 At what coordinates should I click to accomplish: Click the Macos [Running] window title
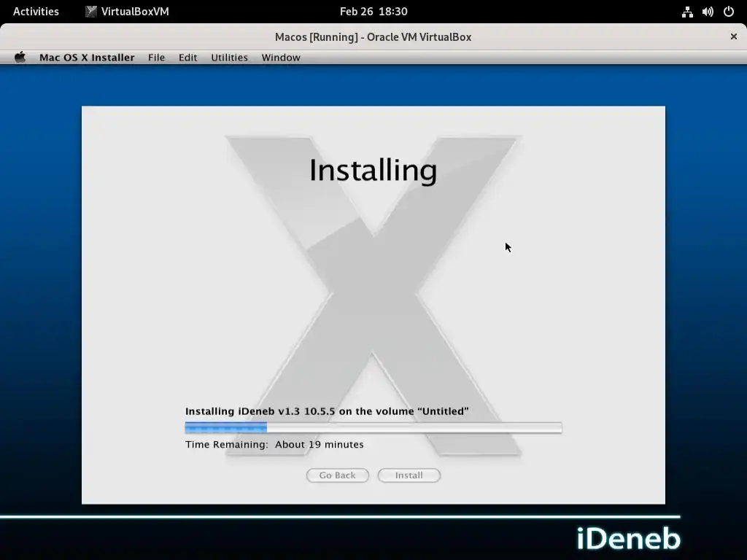click(373, 37)
